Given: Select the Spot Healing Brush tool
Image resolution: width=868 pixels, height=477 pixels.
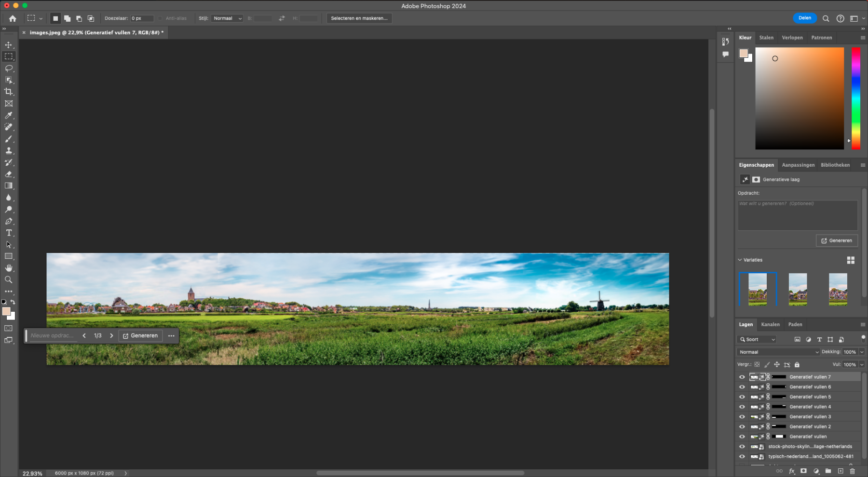Looking at the screenshot, I should (x=9, y=127).
